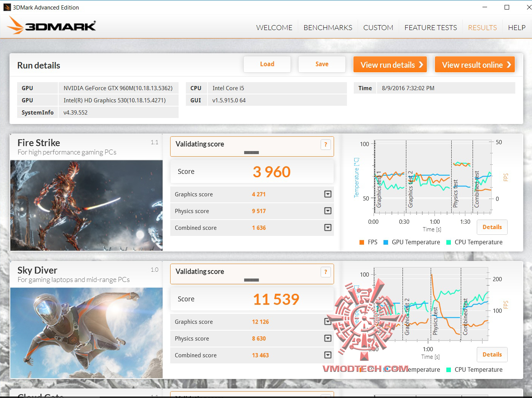Click the Graphics score value 12 126
The width and height of the screenshot is (532, 398).
point(260,322)
